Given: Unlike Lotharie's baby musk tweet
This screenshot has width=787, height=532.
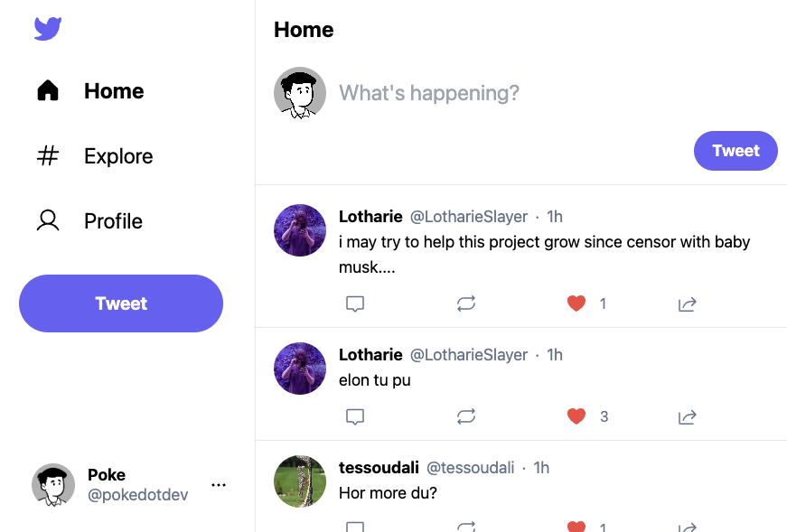Looking at the screenshot, I should [x=576, y=303].
